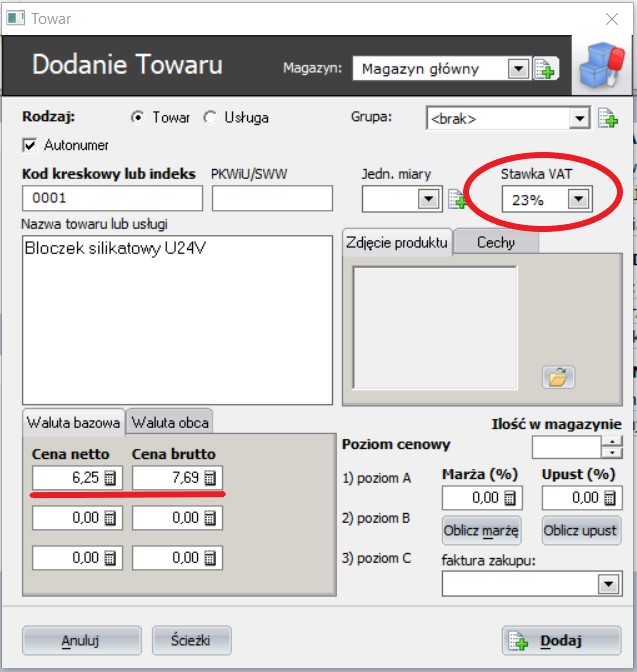Click the Dodaj button
This screenshot has width=637, height=672.
[562, 640]
